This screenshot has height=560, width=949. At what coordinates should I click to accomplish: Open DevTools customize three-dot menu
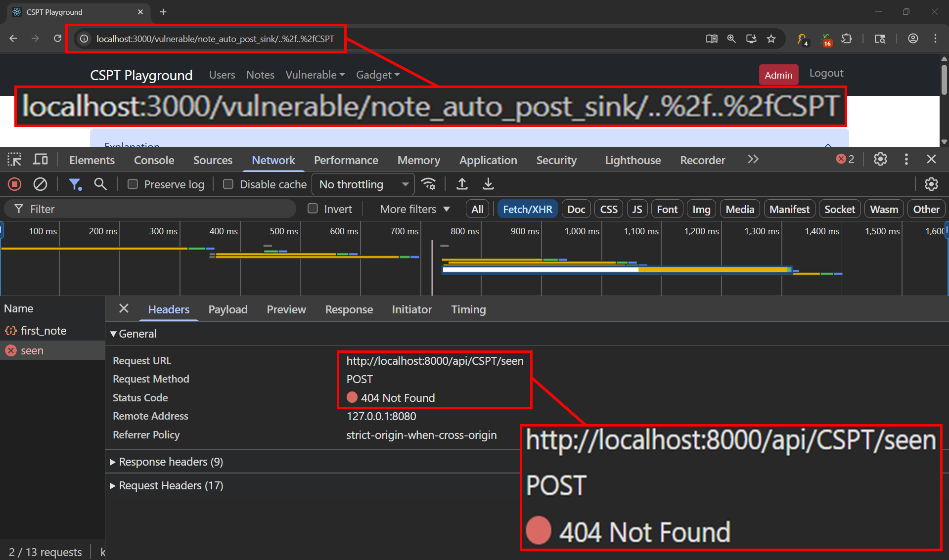906,159
